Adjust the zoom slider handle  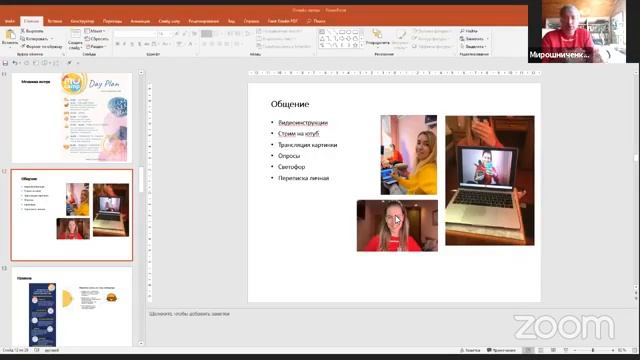pos(593,350)
